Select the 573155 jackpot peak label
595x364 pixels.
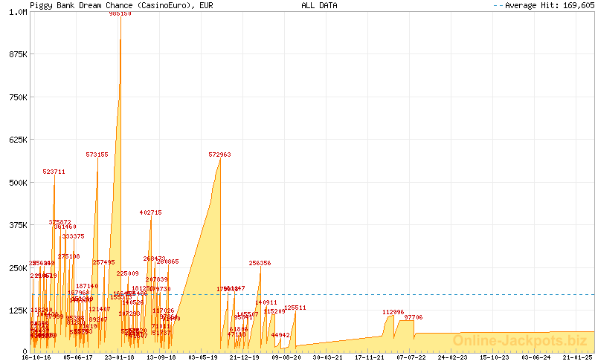click(x=97, y=155)
